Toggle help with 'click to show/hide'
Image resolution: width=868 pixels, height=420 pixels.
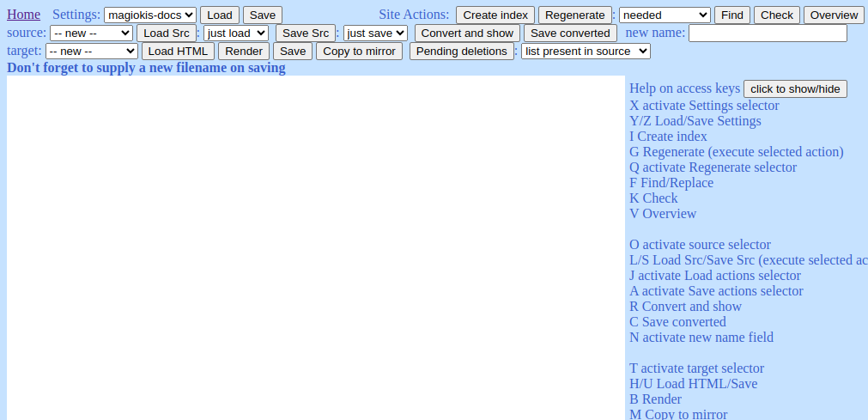795,89
